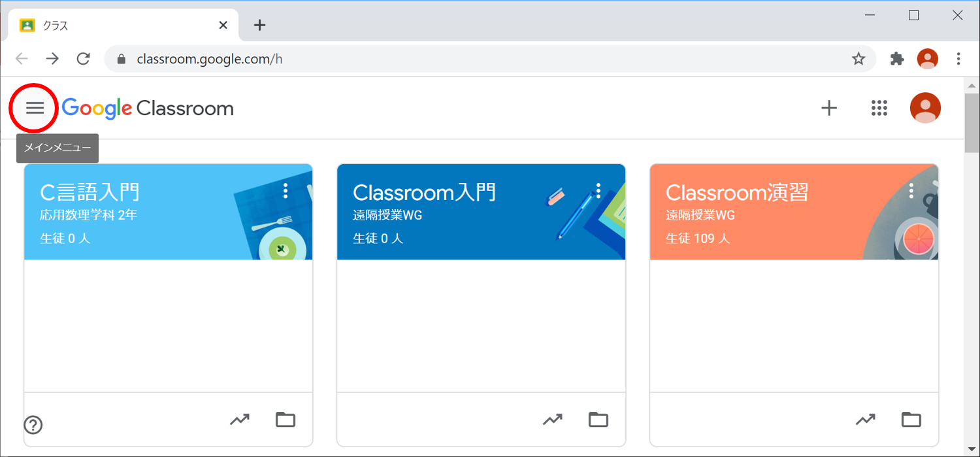Click the address bar URL classroom.google.com/h
This screenshot has width=980, height=457.
209,59
